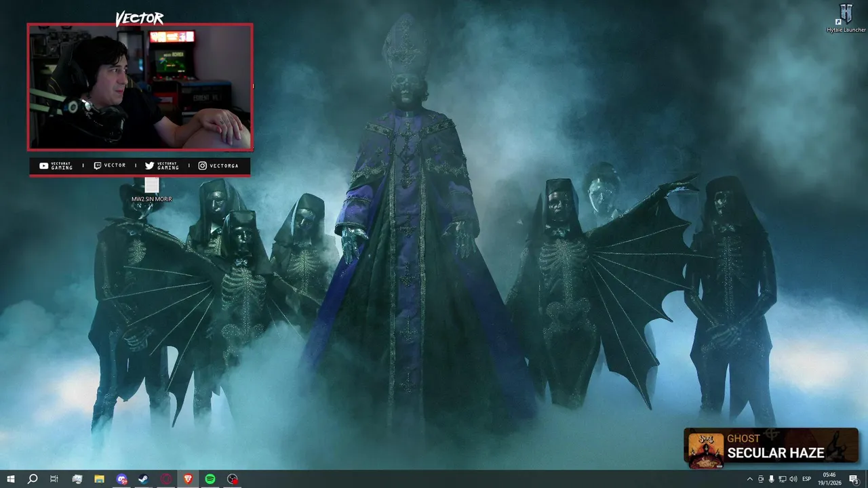Viewport: 868px width, 488px height.
Task: Click the SECULAR HAZE song title
Action: tap(776, 453)
